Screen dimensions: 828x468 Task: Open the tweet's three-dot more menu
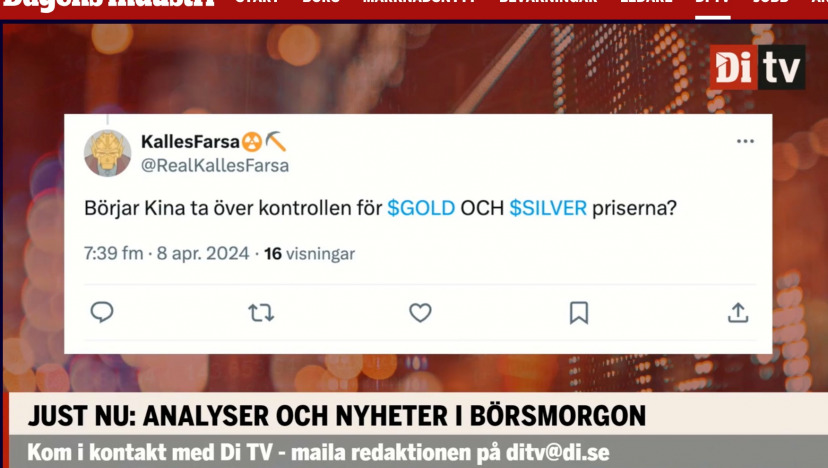click(745, 141)
